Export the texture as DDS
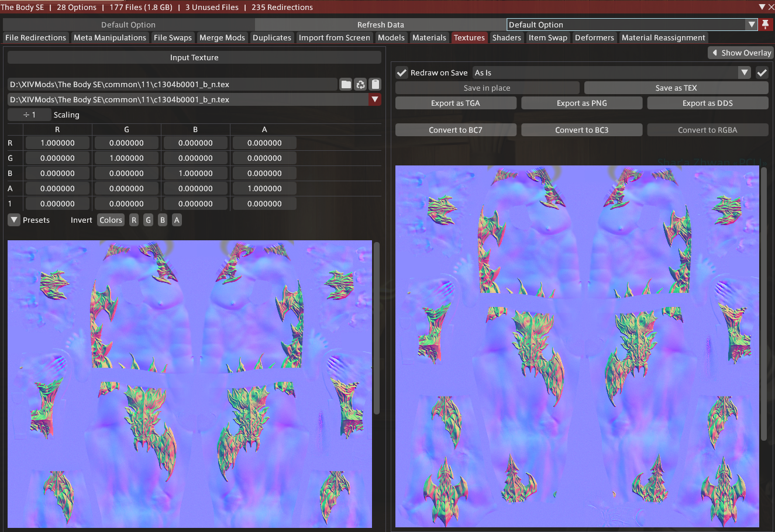Viewport: 775px width, 532px height. 708,103
